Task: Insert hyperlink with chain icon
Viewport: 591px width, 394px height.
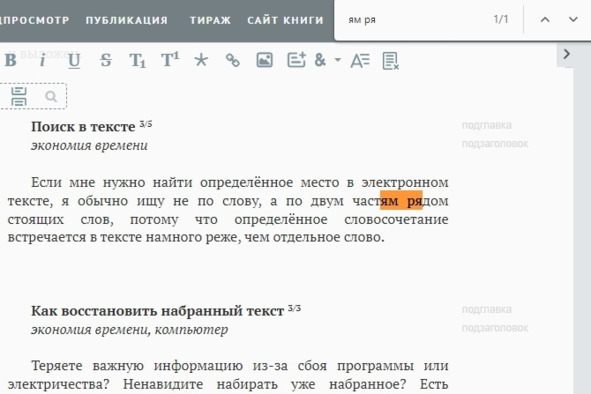Action: (233, 60)
